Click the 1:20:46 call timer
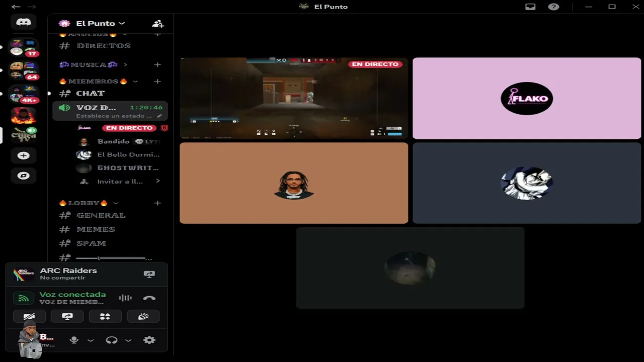The height and width of the screenshot is (362, 644). pos(146,108)
